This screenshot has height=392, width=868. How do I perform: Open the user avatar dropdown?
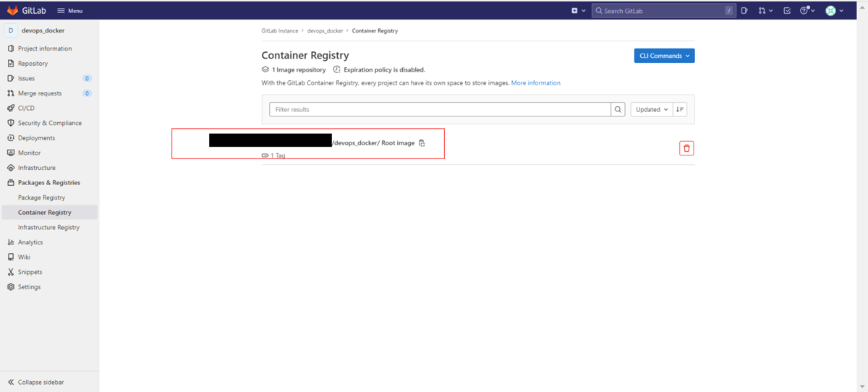point(834,11)
